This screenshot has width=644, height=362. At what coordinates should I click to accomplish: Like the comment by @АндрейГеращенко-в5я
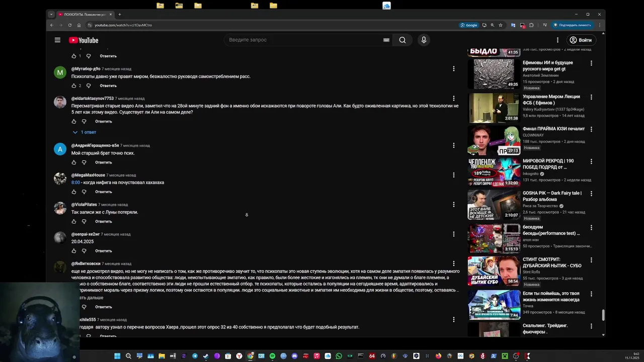tap(74, 162)
